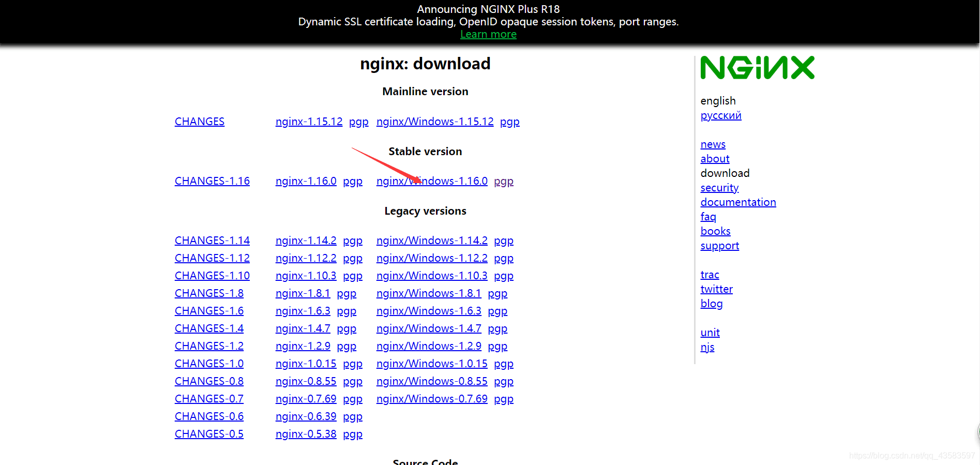Download nginx-1.0.15

point(306,364)
